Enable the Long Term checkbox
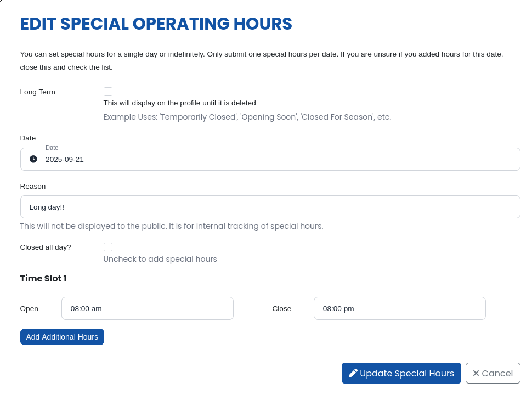The height and width of the screenshot is (406, 532). click(x=108, y=92)
